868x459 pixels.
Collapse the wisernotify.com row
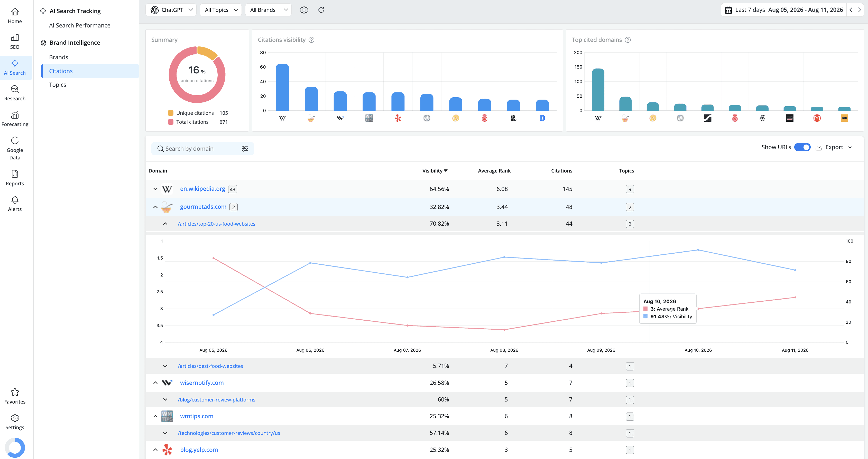pyautogui.click(x=155, y=382)
